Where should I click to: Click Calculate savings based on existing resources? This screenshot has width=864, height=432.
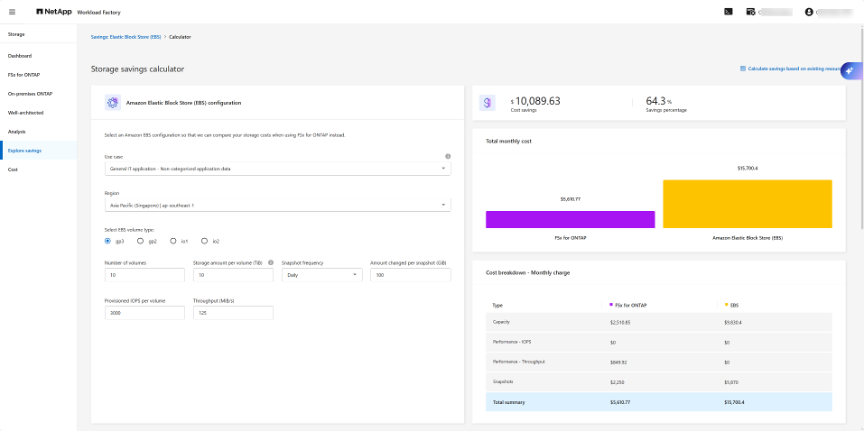point(792,69)
